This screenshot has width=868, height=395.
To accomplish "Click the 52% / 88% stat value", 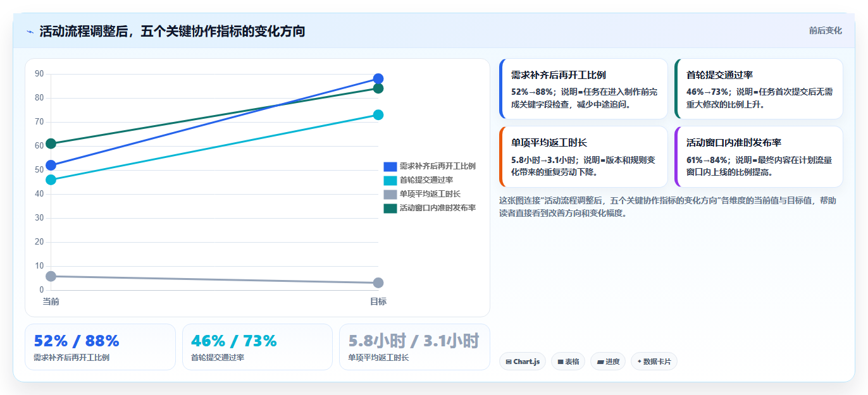I will 77,341.
